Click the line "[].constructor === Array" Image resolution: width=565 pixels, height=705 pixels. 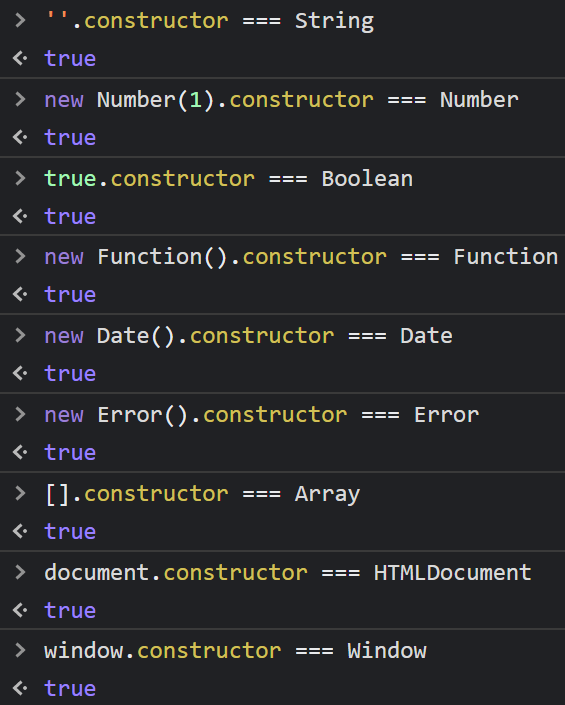(x=202, y=494)
